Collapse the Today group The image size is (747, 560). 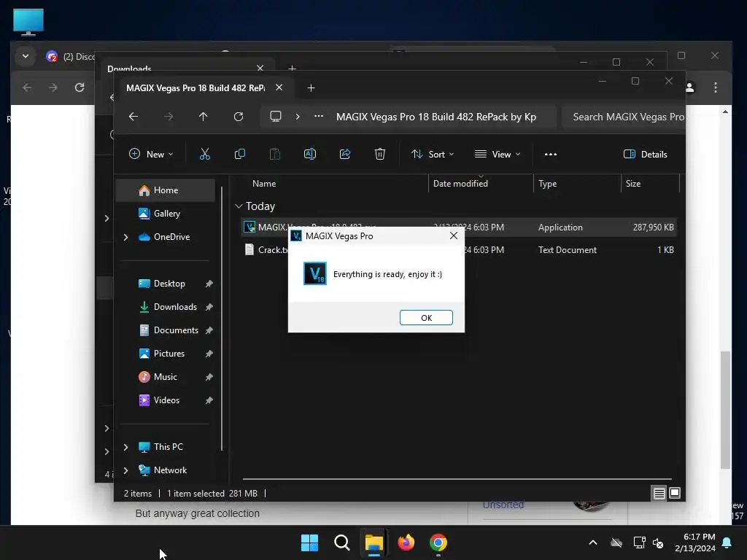click(x=239, y=206)
